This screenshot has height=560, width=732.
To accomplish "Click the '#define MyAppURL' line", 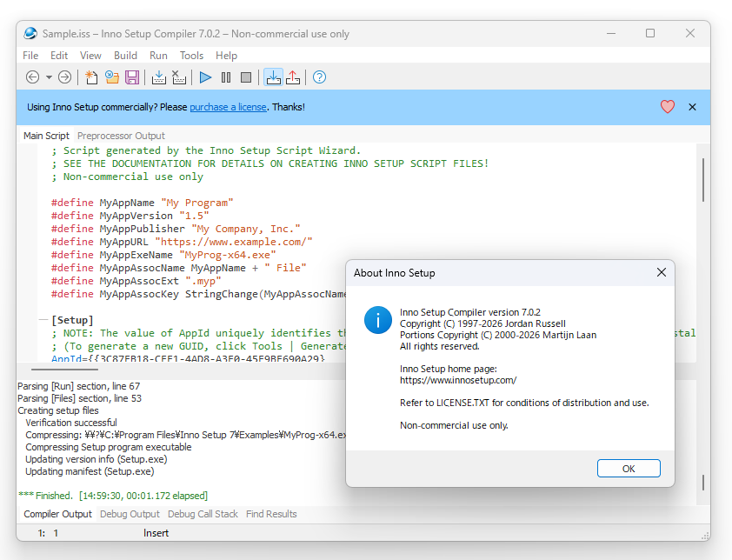I will click(x=182, y=242).
